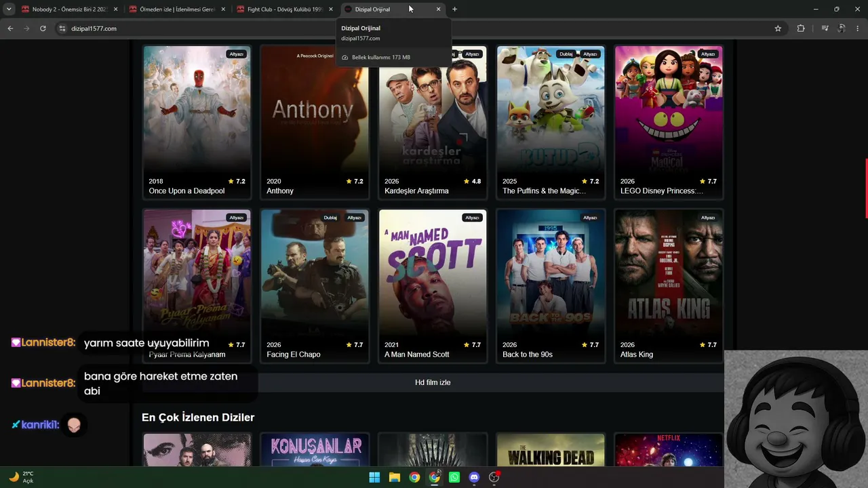Click the 4.8 rating on Kardeşler Araştırma
Screen dimensions: 868x488
(x=472, y=182)
